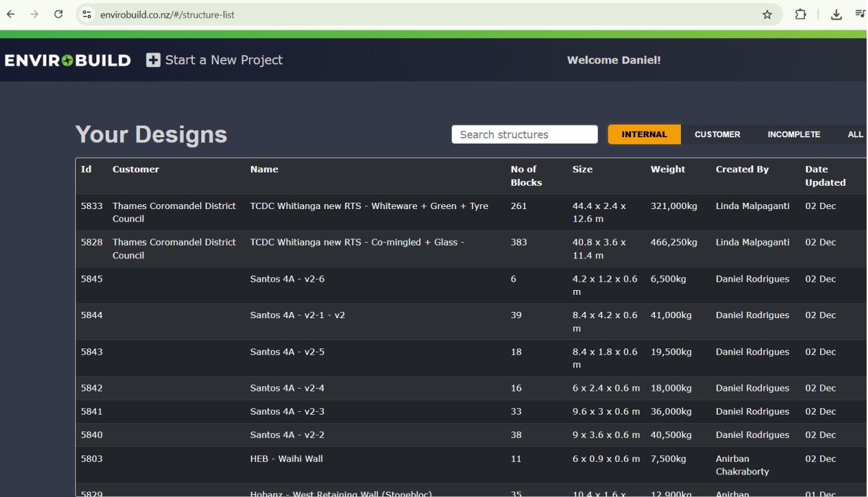Click the Size column header
868x497 pixels.
click(582, 169)
